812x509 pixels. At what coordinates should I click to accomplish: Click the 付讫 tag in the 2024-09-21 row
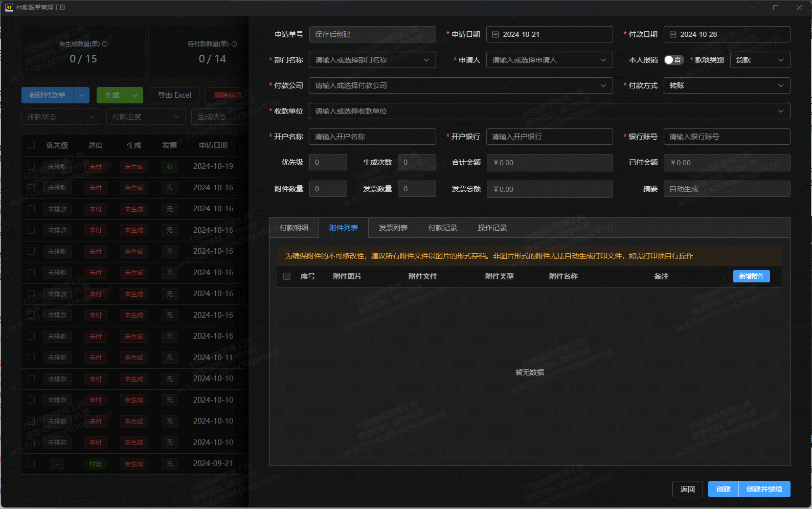coord(96,464)
